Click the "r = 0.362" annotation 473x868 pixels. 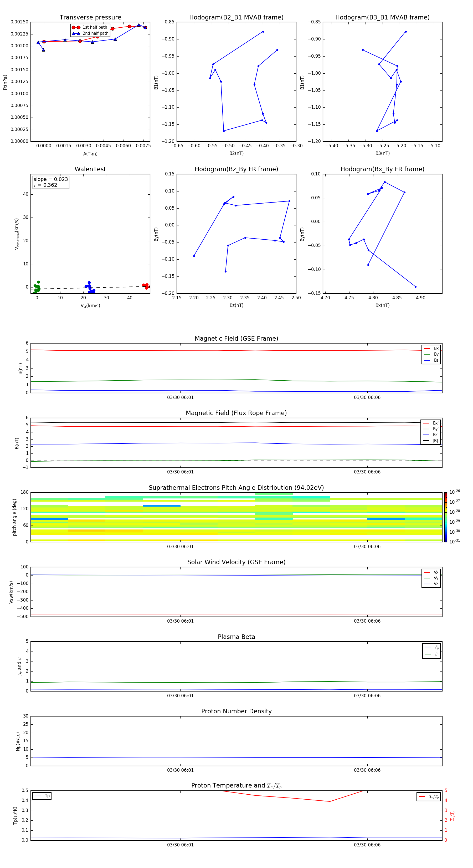[x=45, y=185]
